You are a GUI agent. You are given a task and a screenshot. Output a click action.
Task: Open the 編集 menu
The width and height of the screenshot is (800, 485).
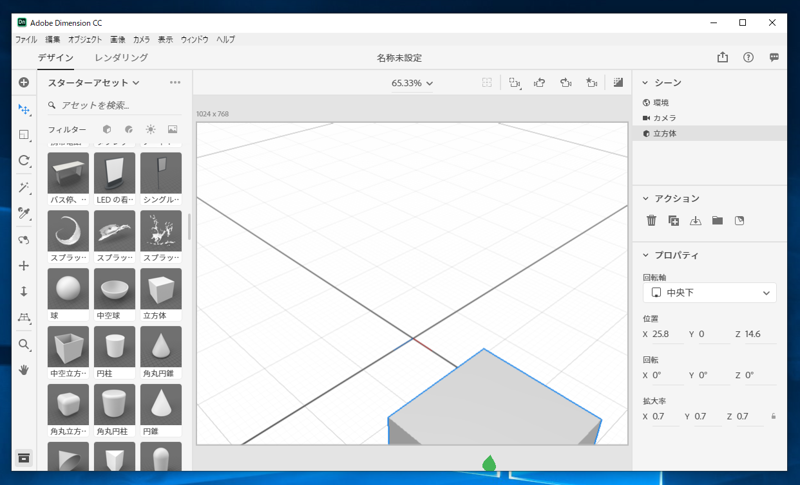[53, 39]
